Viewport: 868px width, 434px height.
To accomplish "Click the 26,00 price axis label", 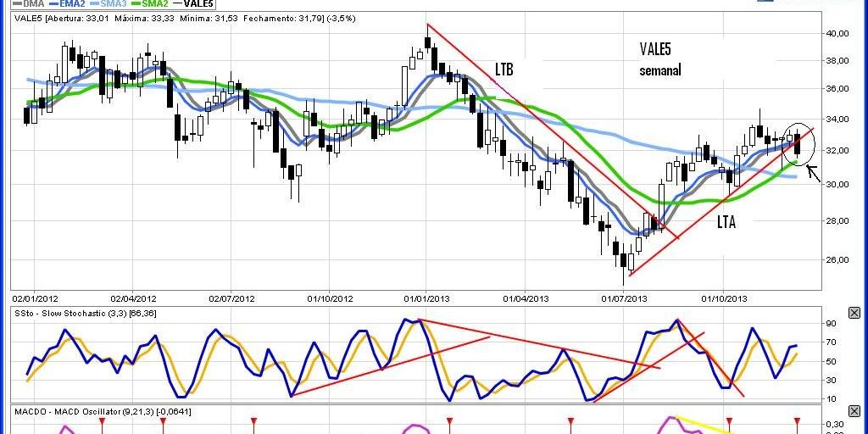I will click(x=837, y=259).
